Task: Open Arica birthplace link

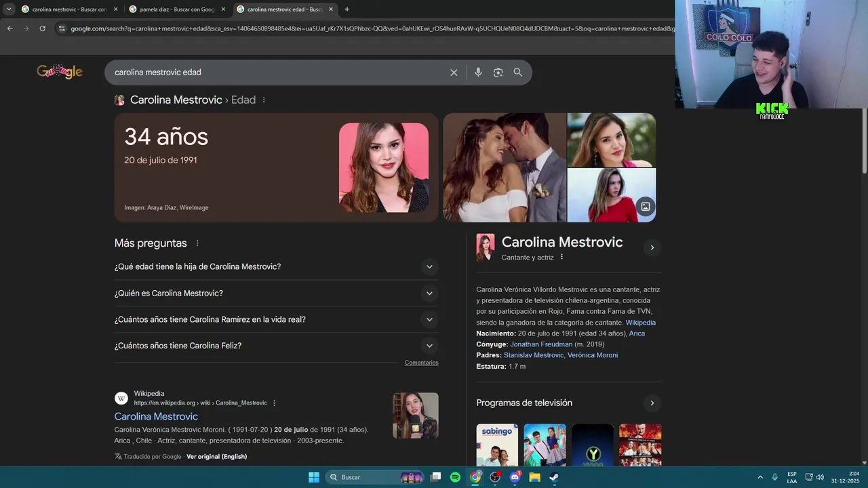Action: tap(637, 333)
